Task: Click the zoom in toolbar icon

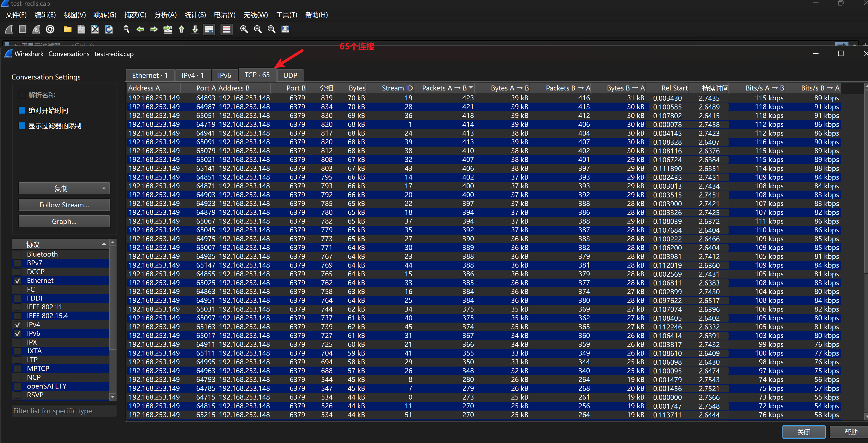Action: (244, 29)
